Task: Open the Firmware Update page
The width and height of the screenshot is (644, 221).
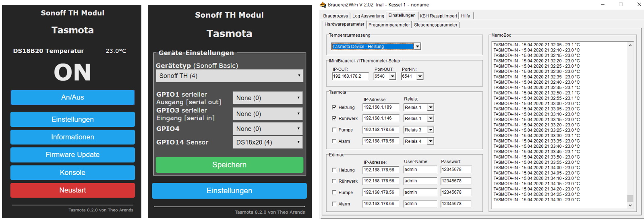Action: (72, 155)
